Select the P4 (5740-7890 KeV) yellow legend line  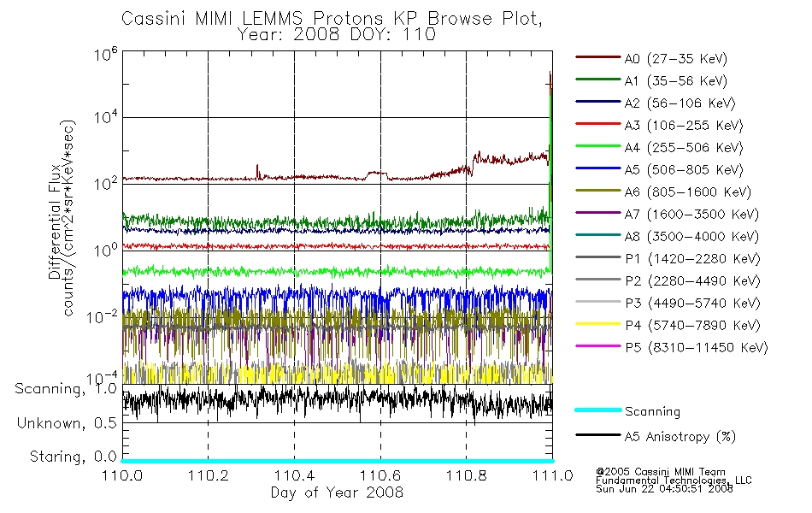click(x=598, y=324)
